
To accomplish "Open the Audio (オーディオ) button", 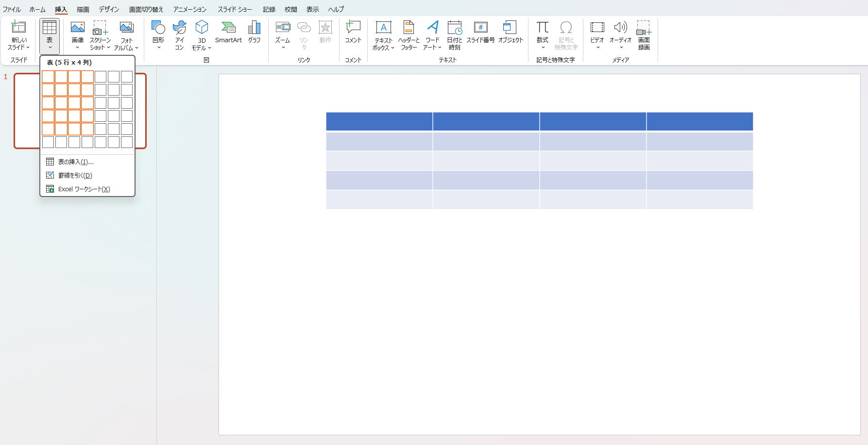I will (620, 35).
